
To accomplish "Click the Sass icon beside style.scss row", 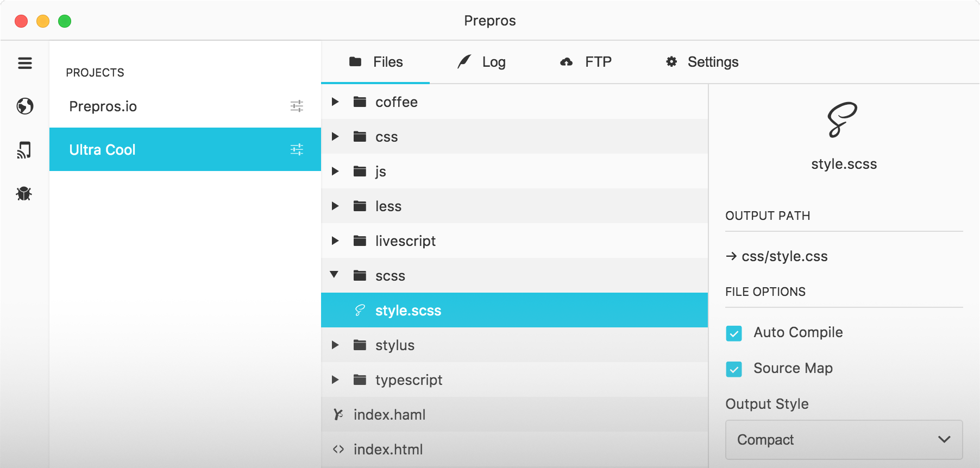I will (360, 310).
